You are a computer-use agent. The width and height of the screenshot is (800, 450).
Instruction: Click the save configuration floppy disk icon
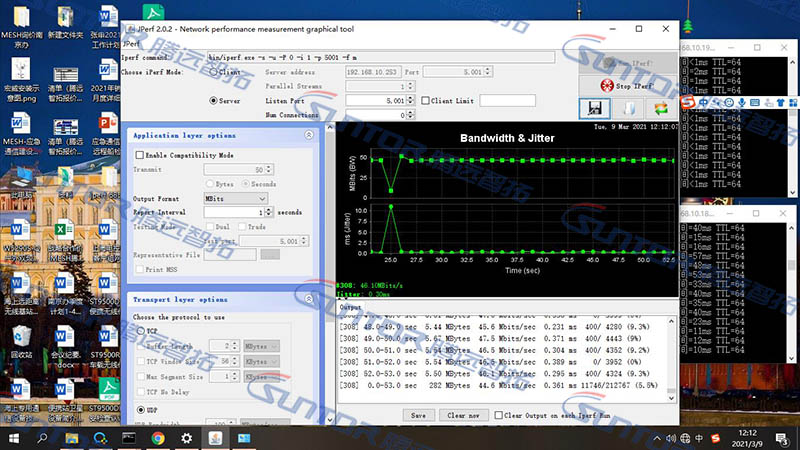(595, 108)
